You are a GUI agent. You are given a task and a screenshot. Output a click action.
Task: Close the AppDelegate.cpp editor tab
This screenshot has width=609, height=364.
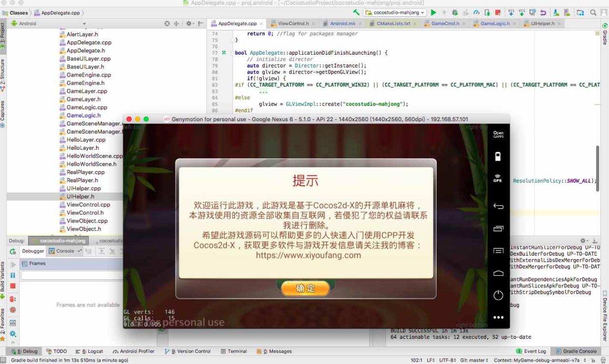262,24
